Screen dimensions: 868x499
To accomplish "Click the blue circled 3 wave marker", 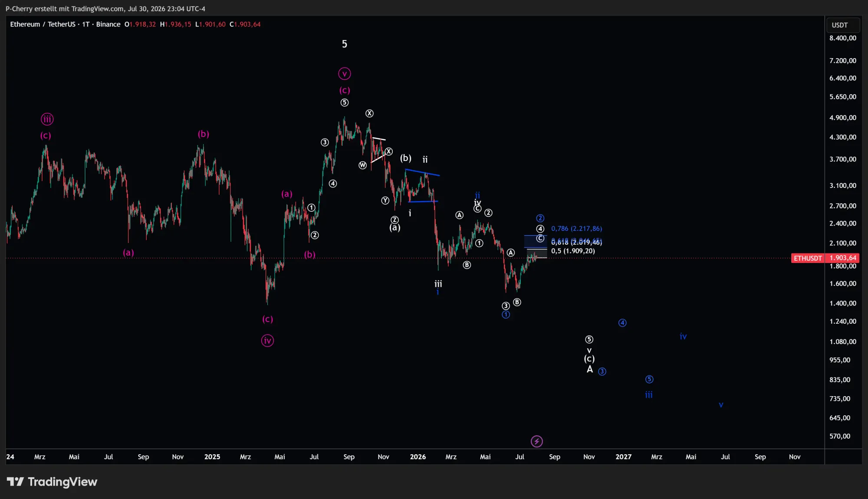I will point(602,371).
